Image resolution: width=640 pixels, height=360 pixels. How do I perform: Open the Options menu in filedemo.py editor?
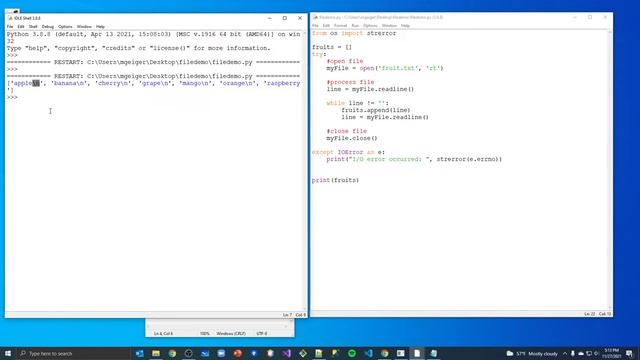(370, 26)
